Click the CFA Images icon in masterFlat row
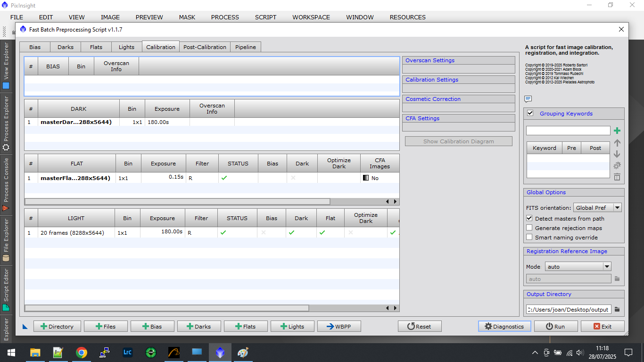The height and width of the screenshot is (362, 644). click(x=365, y=178)
